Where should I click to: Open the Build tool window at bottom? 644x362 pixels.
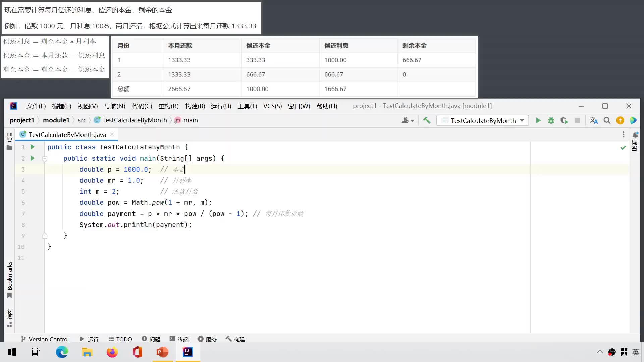[x=235, y=339]
